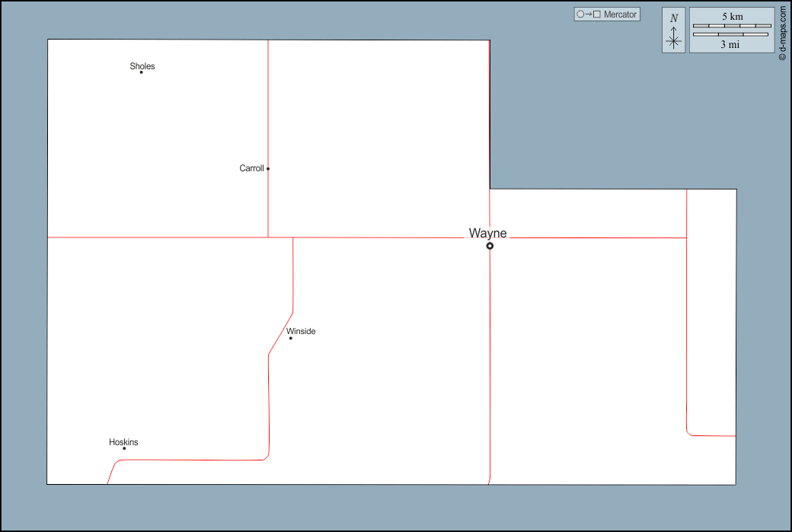This screenshot has width=792, height=532.
Task: Click the circle-to-square projection icon
Action: click(x=589, y=14)
